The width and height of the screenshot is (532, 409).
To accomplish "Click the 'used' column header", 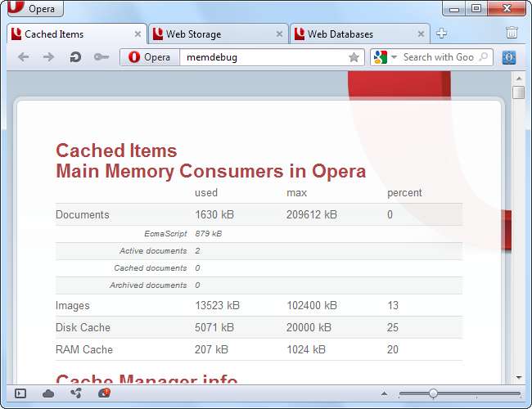I will (206, 193).
